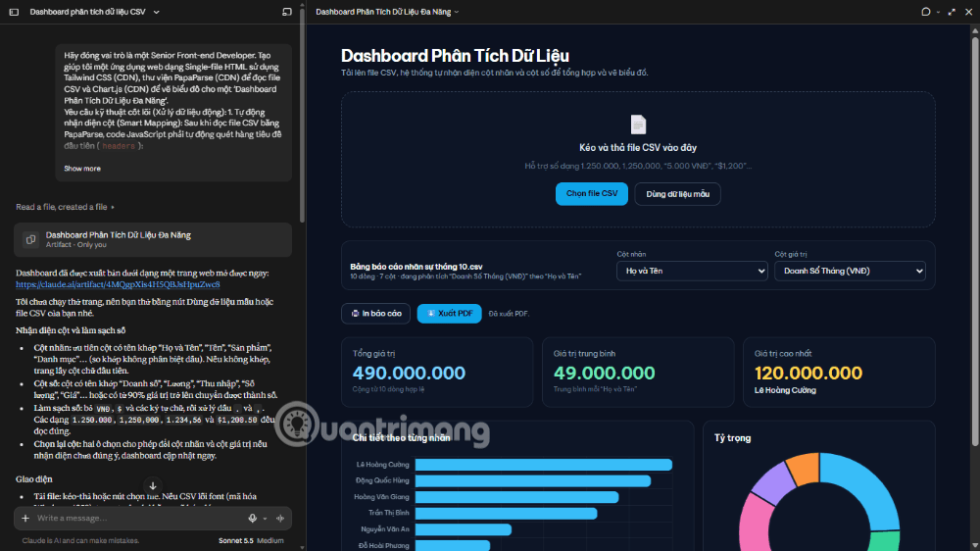Click the highest value 120.000.000

point(808,373)
